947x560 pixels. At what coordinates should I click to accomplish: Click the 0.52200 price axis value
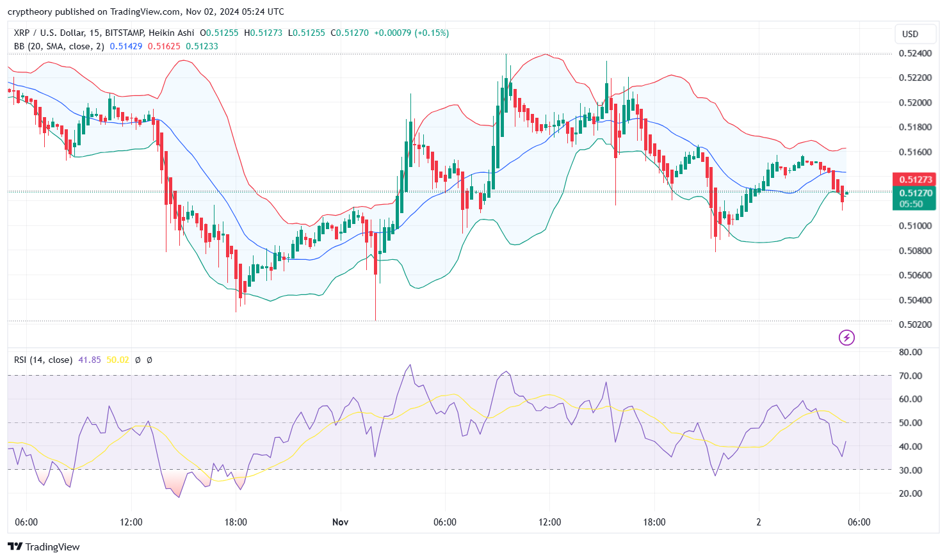click(915, 77)
